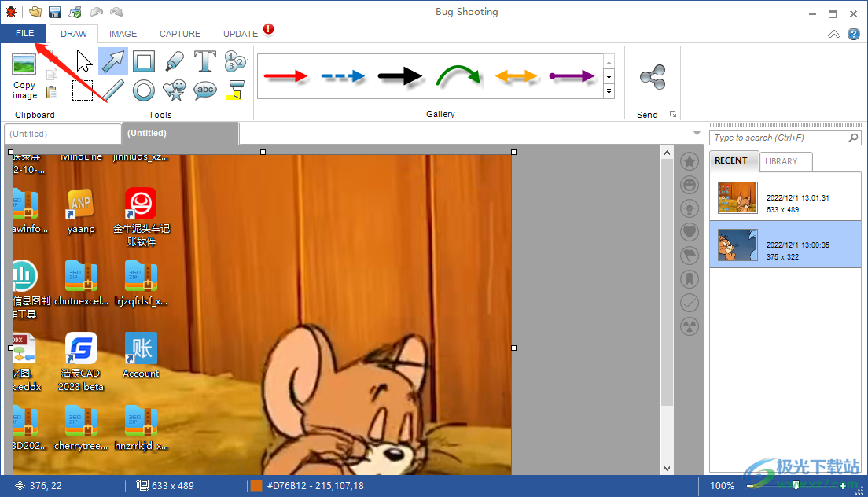Select the Rectangle tool

click(144, 61)
